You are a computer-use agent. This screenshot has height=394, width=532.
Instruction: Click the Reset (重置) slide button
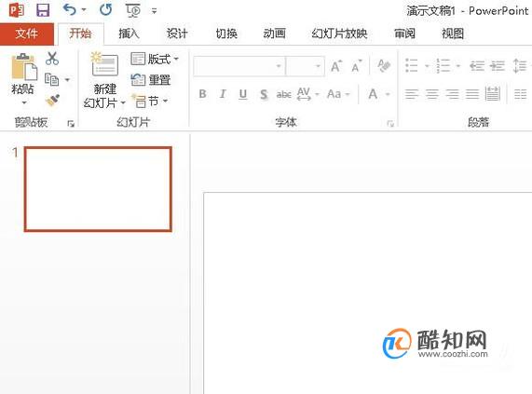click(x=151, y=80)
